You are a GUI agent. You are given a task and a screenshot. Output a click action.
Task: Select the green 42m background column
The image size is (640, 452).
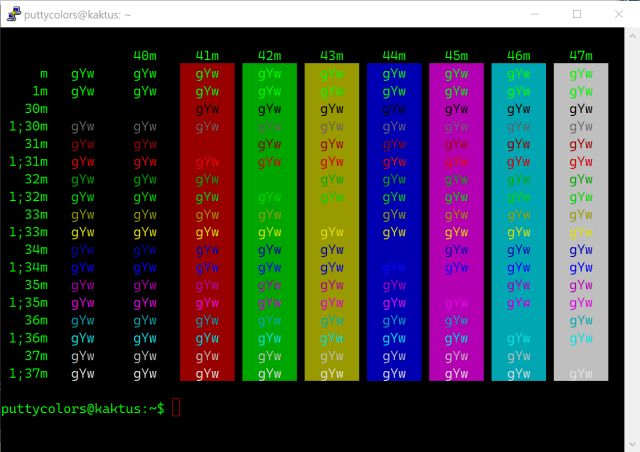pyautogui.click(x=269, y=222)
